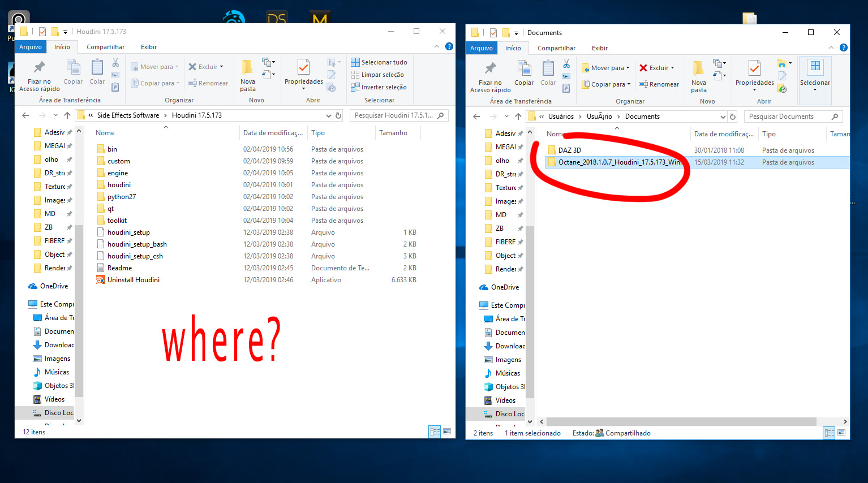Click Limpar seleção in Houdini window
Viewport: 868px width, 483px height.
pos(377,75)
